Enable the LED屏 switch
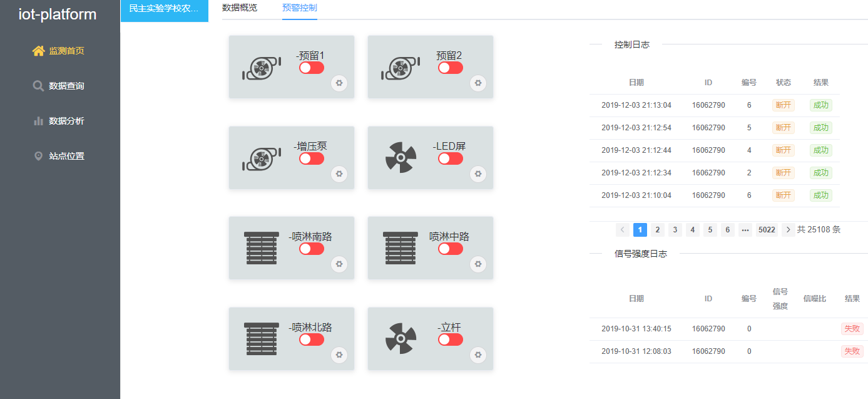This screenshot has height=399, width=868. [x=450, y=158]
